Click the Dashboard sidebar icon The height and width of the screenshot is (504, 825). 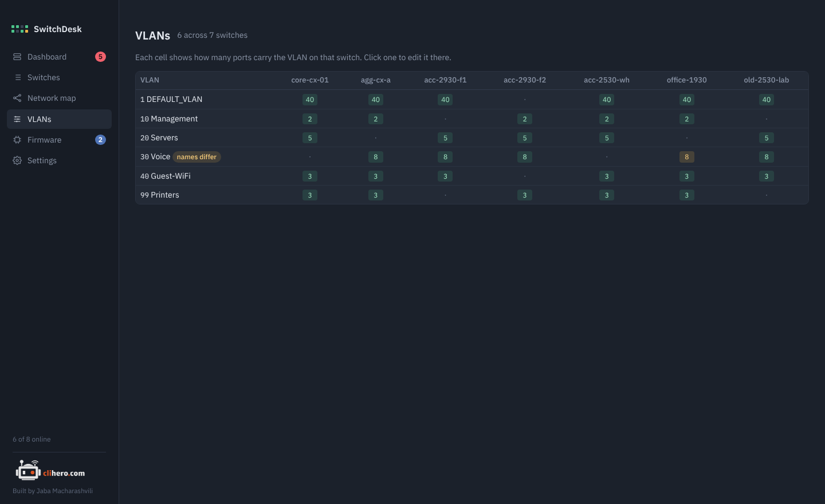coord(17,57)
